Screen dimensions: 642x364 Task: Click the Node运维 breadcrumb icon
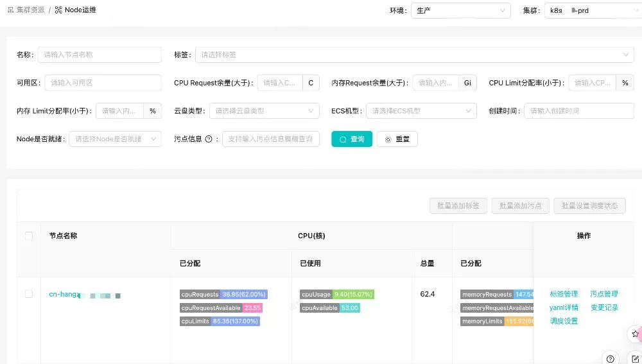58,10
